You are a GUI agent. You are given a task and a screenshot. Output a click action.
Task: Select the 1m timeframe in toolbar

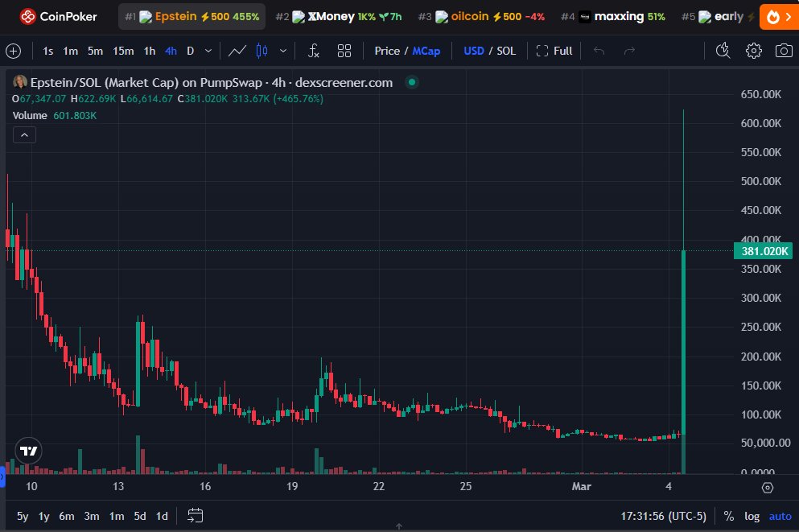(x=70, y=51)
